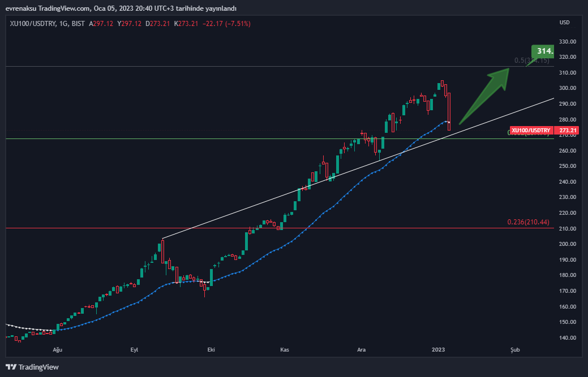Click 280.00 on the price axis
Image resolution: width=588 pixels, height=377 pixels.
[x=568, y=119]
